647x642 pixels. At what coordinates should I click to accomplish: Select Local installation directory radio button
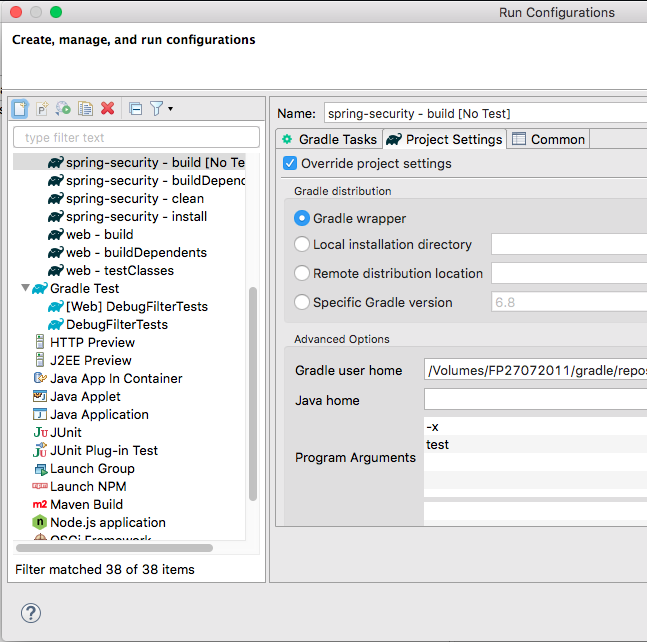coord(302,244)
